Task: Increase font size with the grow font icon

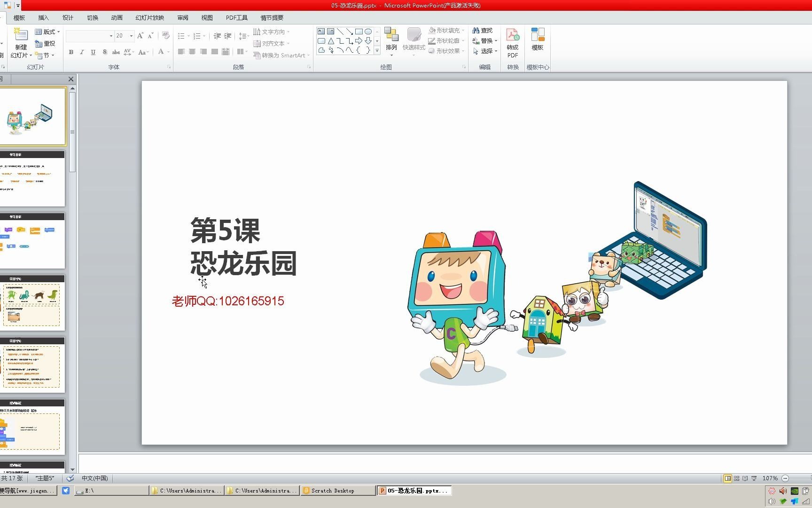Action: coord(140,36)
